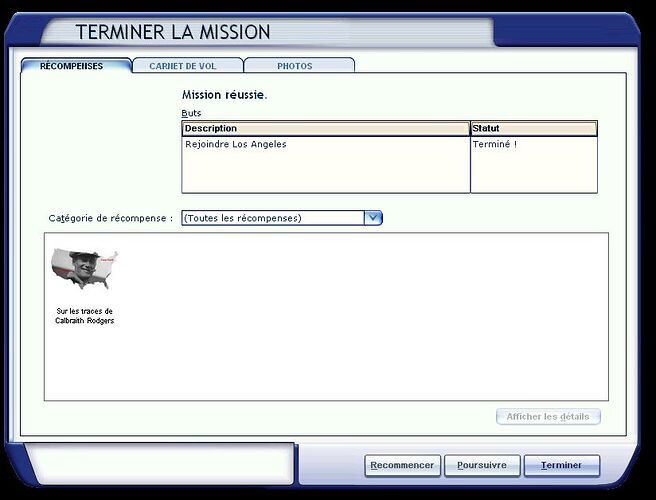Click the Statut column header
Viewport: 656px width, 500px height.
click(x=533, y=129)
